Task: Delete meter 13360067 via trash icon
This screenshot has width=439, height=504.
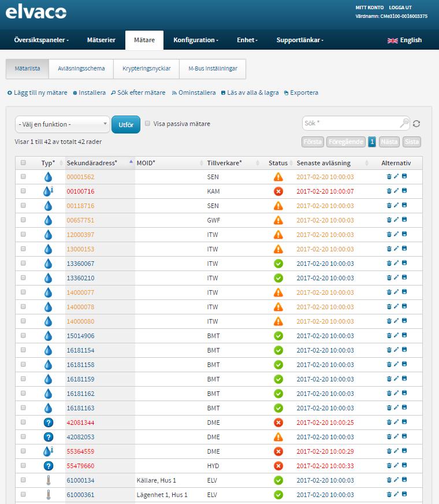Action: (389, 263)
